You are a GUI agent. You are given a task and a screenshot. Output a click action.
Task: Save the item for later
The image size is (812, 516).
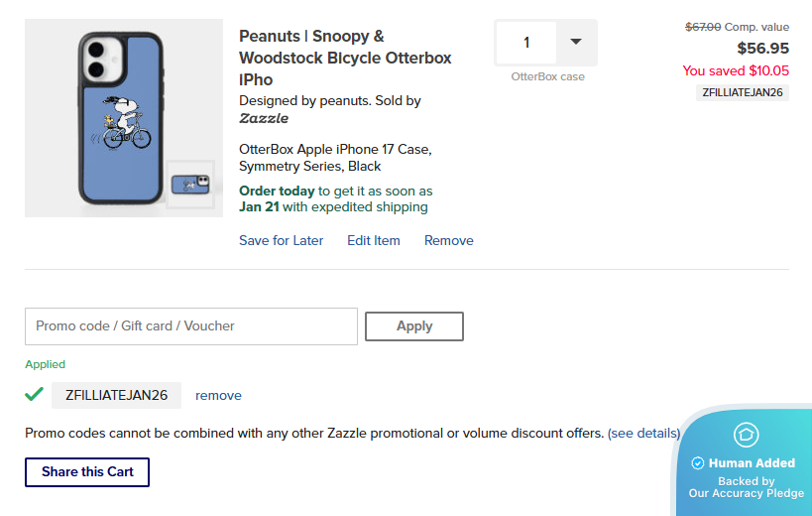coord(281,240)
